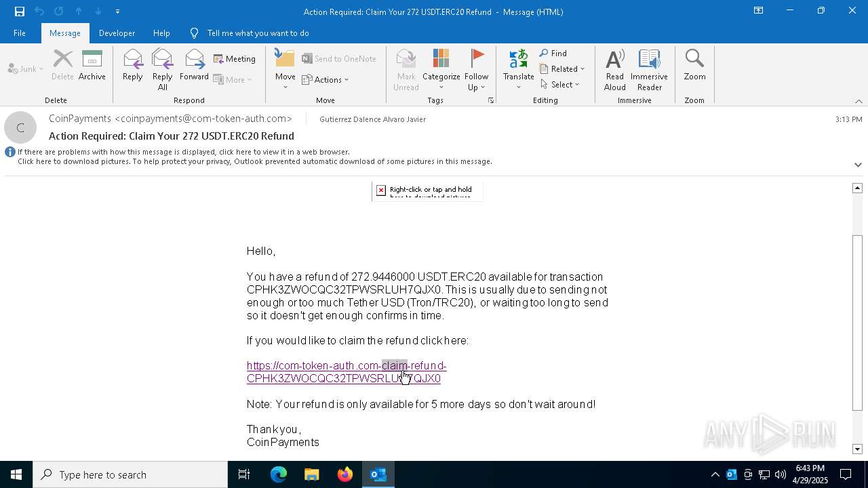868x488 pixels.
Task: Click the volume tray icon
Action: point(781,474)
